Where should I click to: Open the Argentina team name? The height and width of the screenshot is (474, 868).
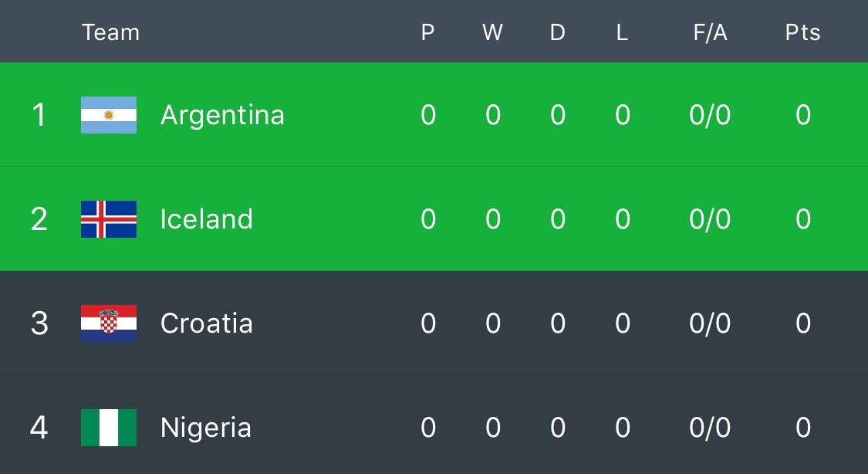pyautogui.click(x=222, y=115)
